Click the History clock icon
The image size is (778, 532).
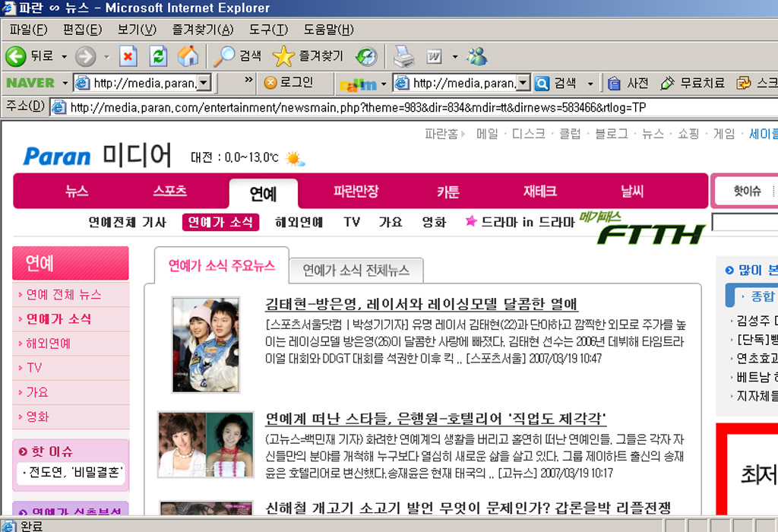pos(366,56)
